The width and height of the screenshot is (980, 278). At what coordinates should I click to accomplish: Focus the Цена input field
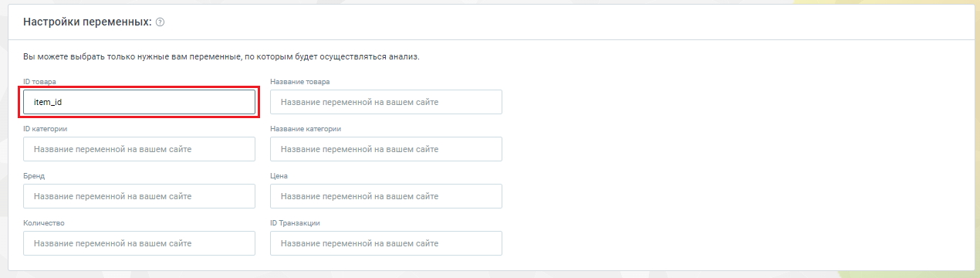(x=386, y=196)
